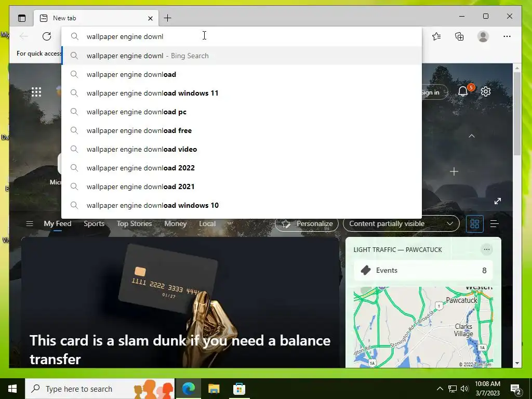Click the taskbar search box

(x=100, y=389)
